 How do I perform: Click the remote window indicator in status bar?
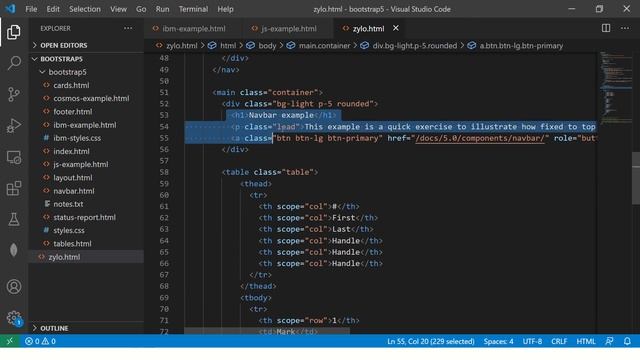9,341
